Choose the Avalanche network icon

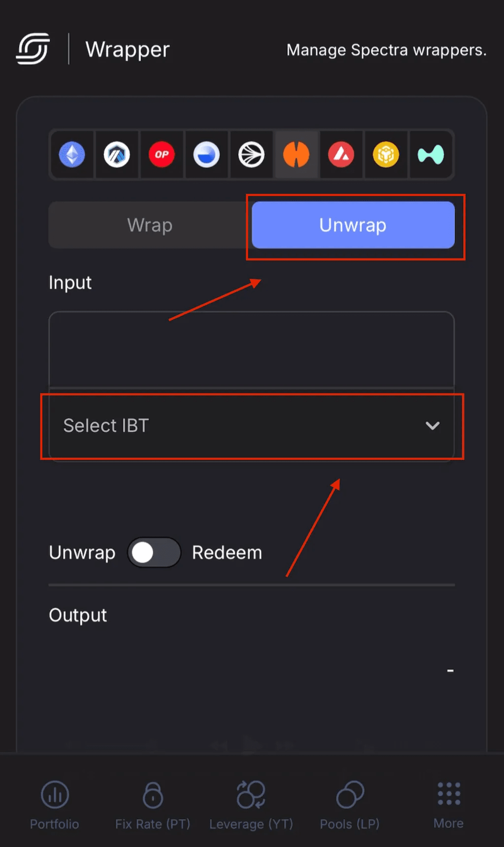click(x=341, y=155)
